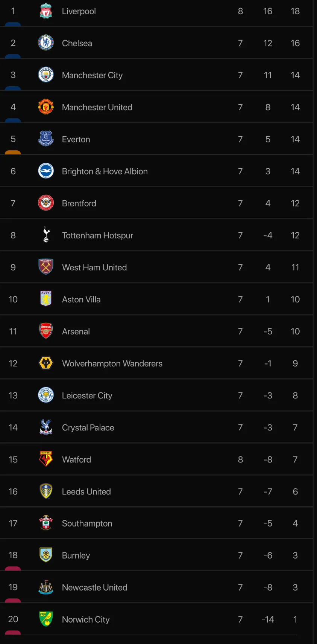Viewport: 317px width, 644px height.
Task: Click the Liverpool club crest
Action: coord(46,11)
